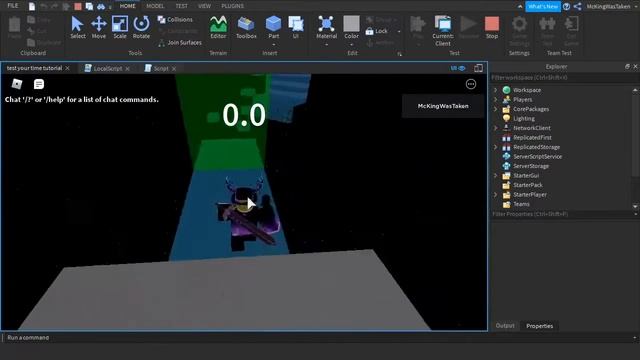Select the Select tool in Tools
Screen dimensions: 640x360
click(78, 27)
